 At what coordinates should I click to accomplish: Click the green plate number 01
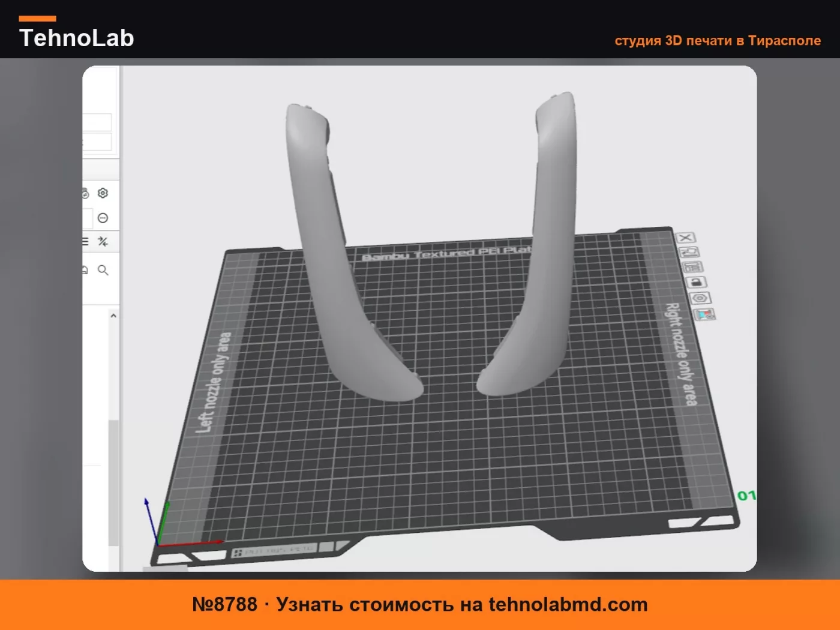746,496
